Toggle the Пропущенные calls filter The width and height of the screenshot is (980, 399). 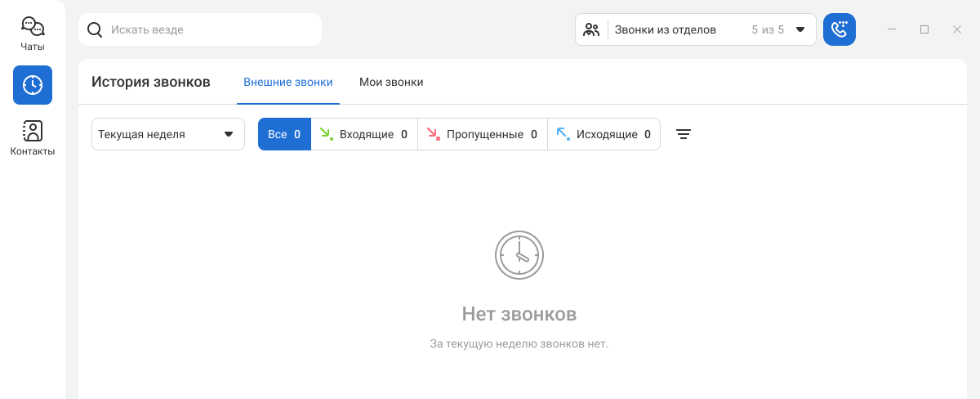point(482,134)
